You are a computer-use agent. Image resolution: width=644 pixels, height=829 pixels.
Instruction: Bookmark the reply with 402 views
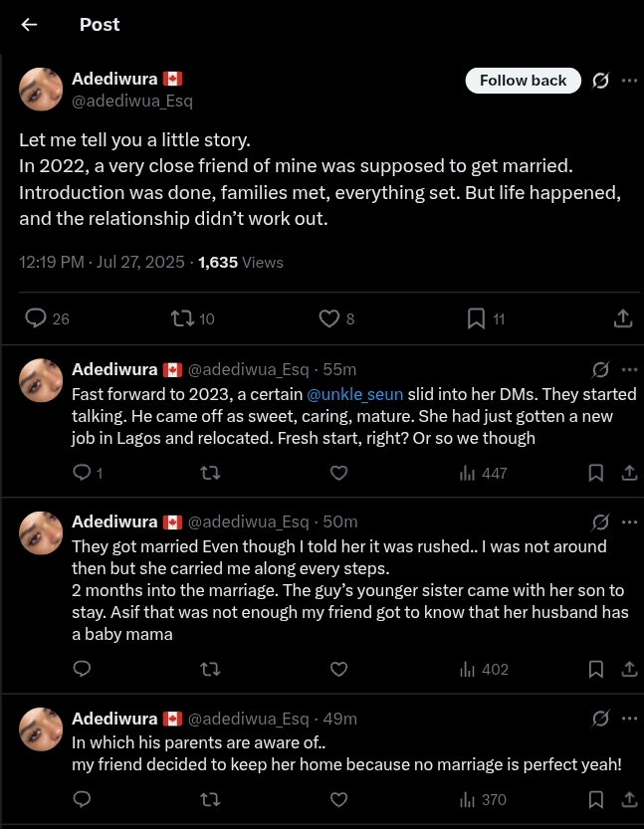(596, 670)
